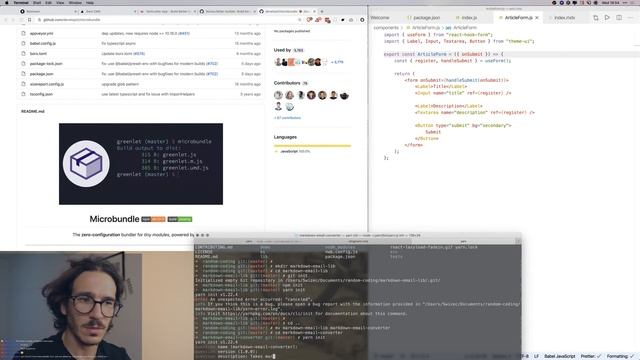Screen dimensions: 640x360
Task: Click the browser bookmark icon left of address
Action: click(x=30, y=20)
